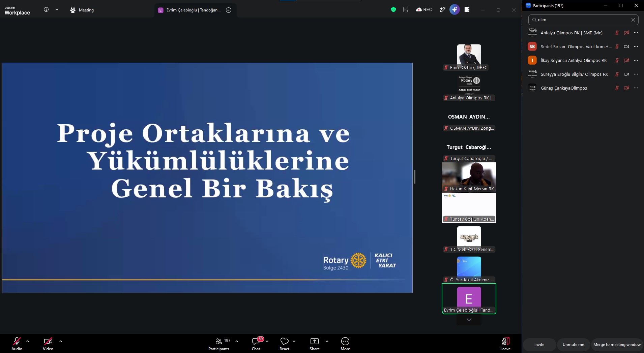Click the mic icon on Sedef Bircan row
644x353 pixels.
click(617, 46)
